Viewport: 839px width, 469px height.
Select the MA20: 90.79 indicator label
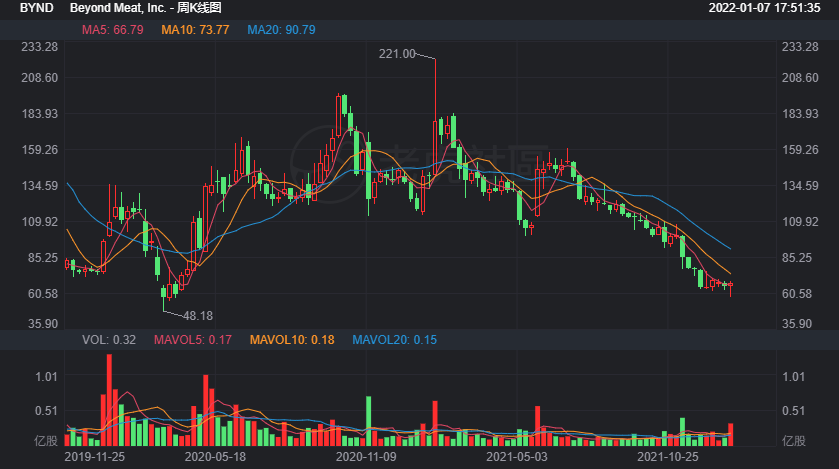[281, 30]
